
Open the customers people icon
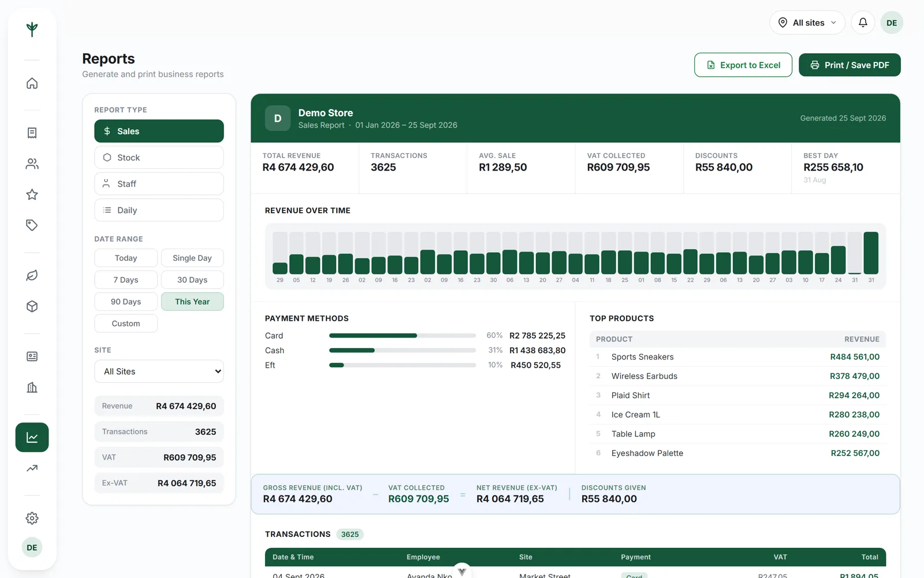pos(32,164)
